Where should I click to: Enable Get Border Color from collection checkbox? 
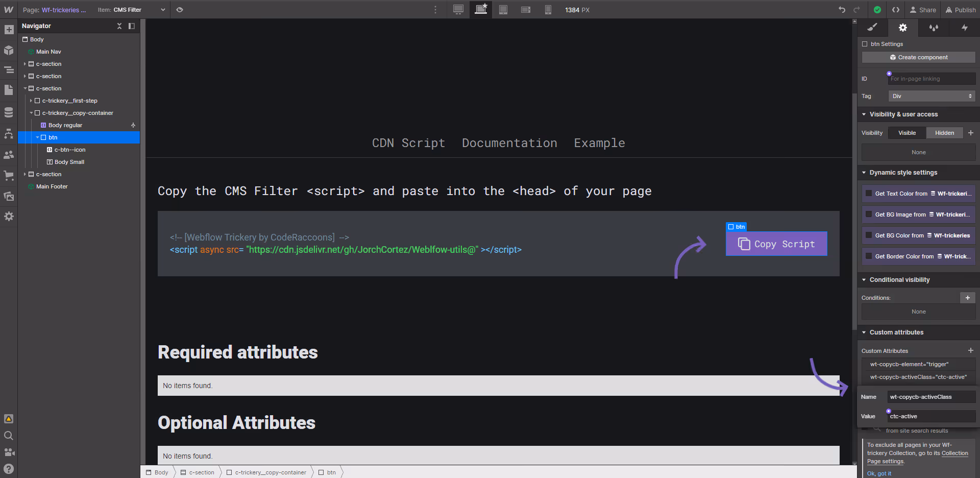[x=869, y=256]
